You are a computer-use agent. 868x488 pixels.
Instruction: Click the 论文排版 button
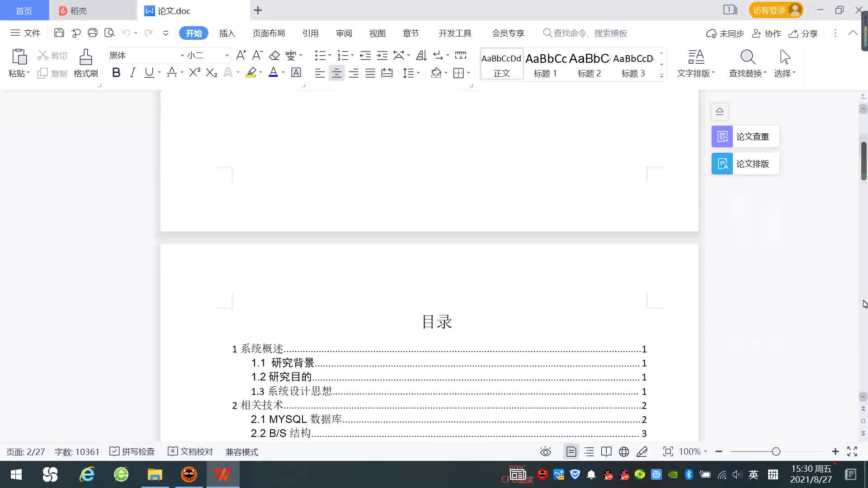(x=745, y=164)
